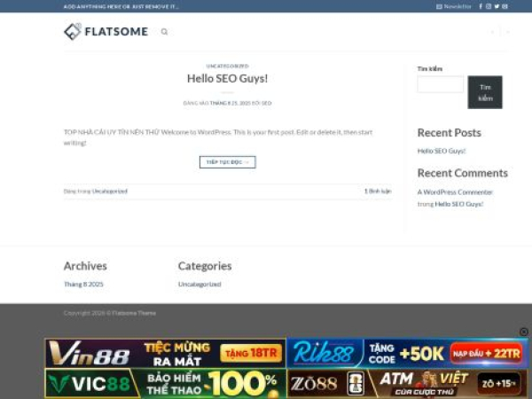Click the sidebar search input field

pos(441,84)
